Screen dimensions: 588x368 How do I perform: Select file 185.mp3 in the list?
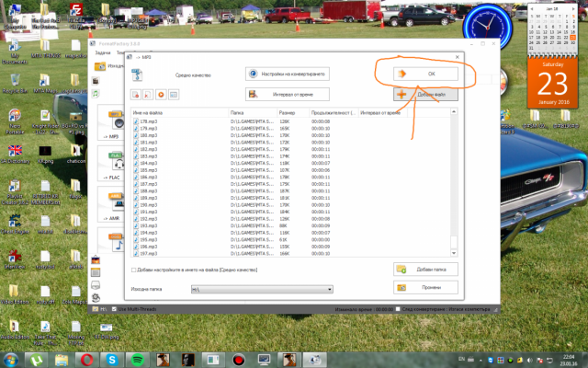coord(147,170)
